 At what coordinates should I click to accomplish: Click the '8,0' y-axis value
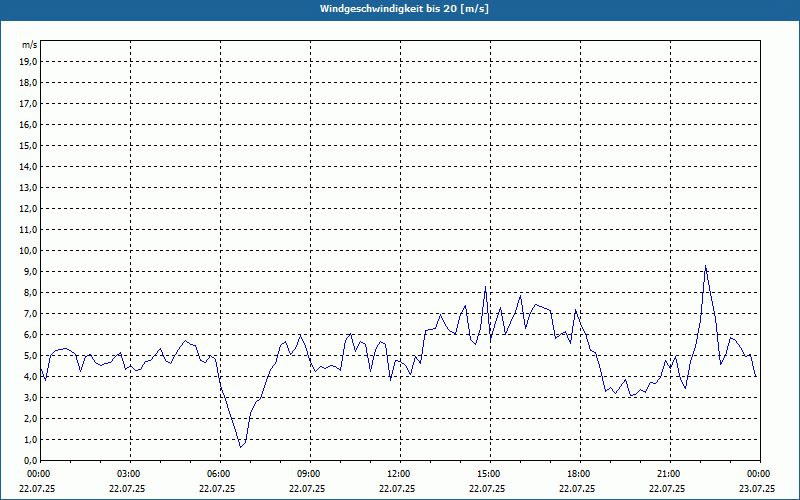point(31,292)
